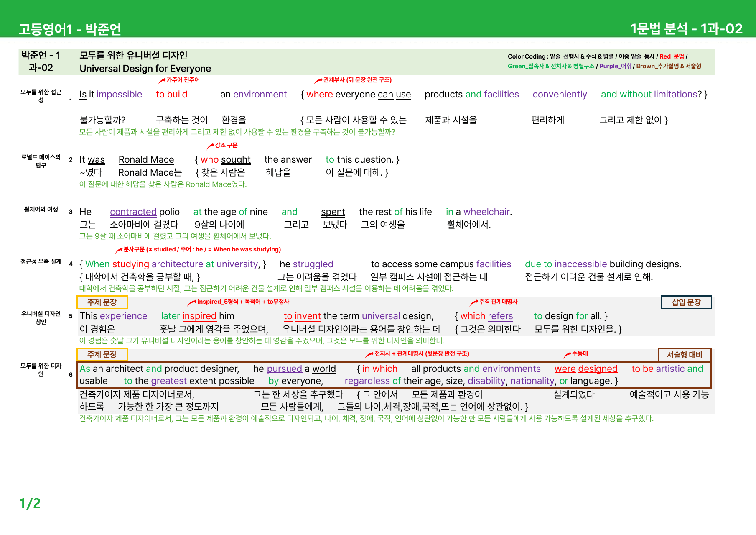Click the phrase 'contracted polio'
Image resolution: width=756 pixels, height=535 pixels.
coord(145,212)
